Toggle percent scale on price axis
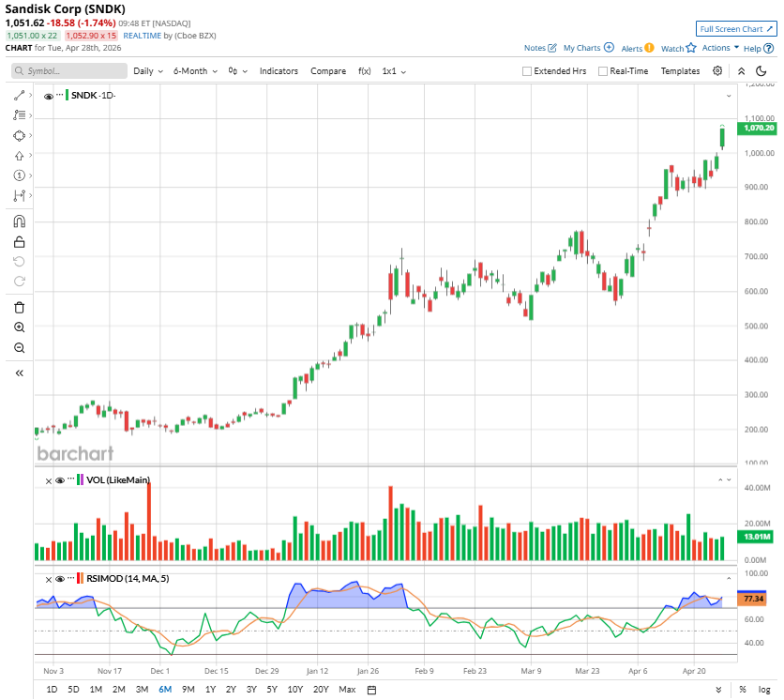 click(743, 690)
